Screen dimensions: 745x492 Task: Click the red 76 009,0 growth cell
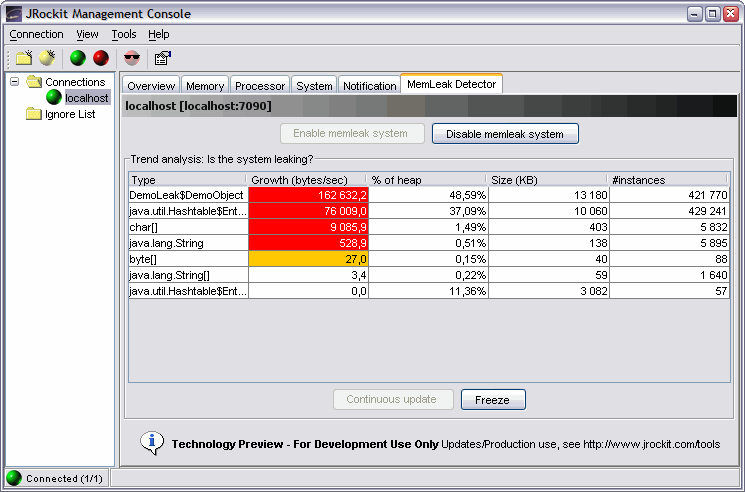point(308,211)
